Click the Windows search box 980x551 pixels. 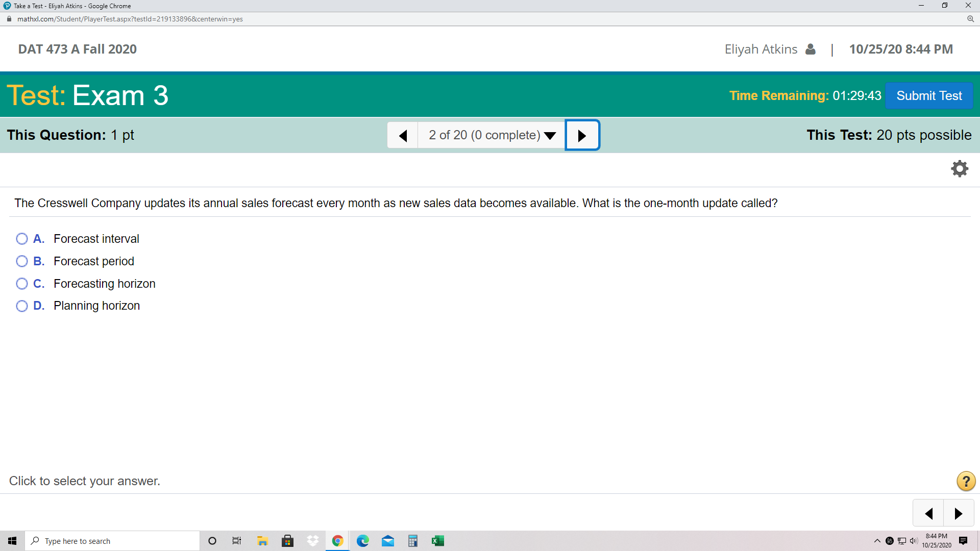click(x=112, y=541)
